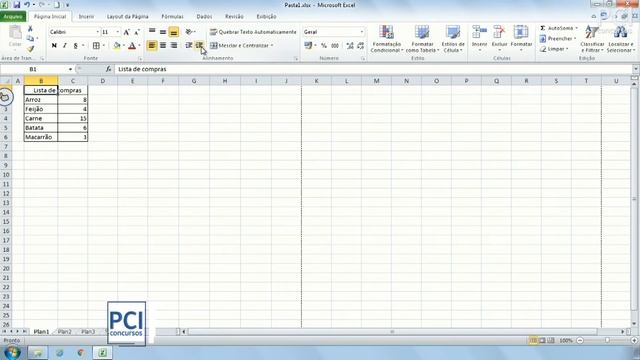Toggle middle vertical alignment
This screenshot has height=360, width=640.
[x=163, y=31]
